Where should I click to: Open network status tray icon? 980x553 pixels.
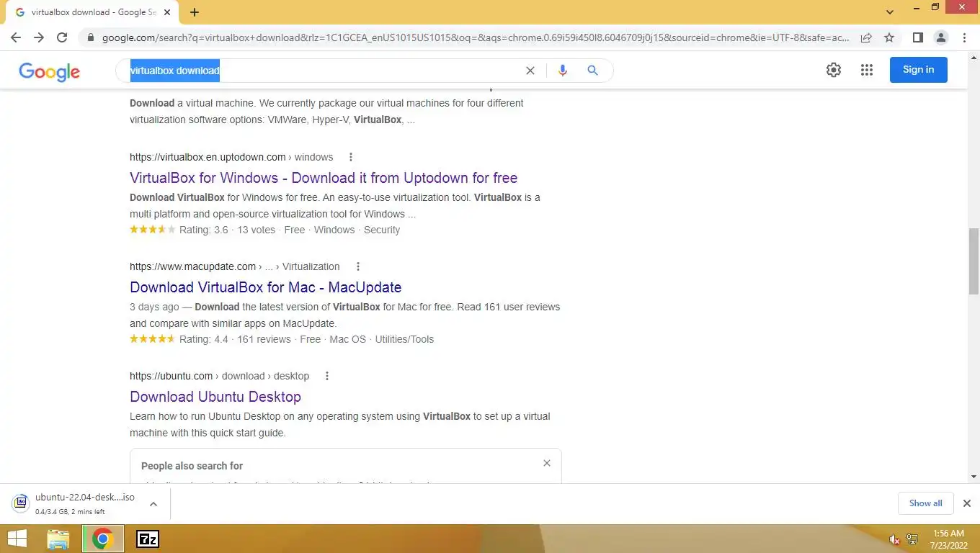912,539
